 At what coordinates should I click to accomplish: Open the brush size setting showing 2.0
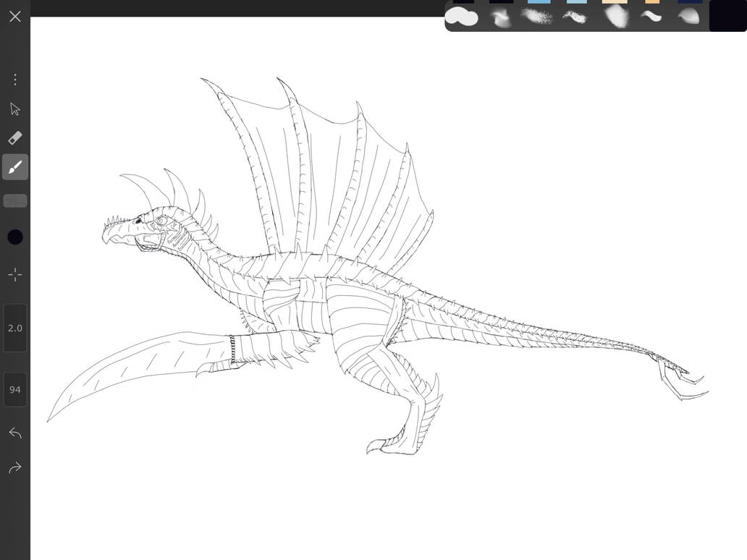point(15,328)
